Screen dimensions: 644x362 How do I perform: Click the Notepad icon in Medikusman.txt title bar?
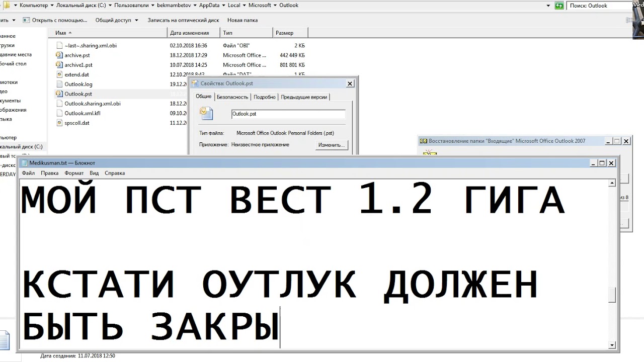pyautogui.click(x=25, y=163)
